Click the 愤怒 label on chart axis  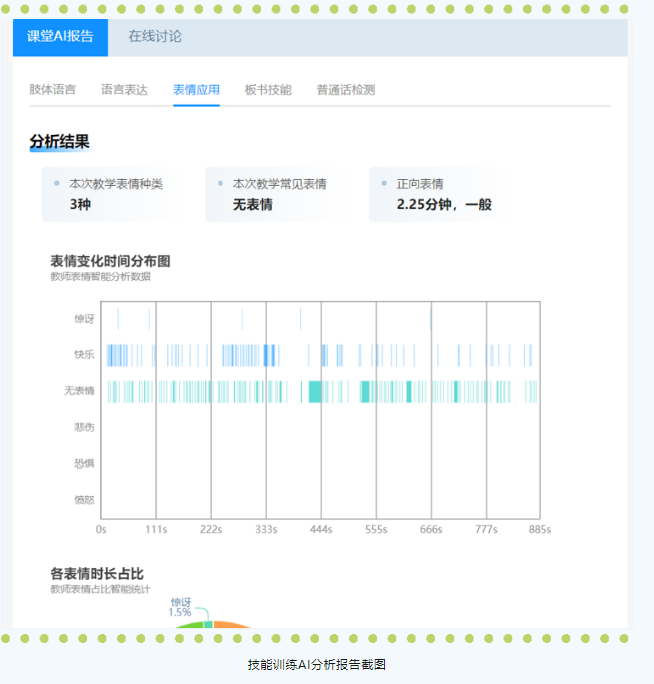pos(84,499)
